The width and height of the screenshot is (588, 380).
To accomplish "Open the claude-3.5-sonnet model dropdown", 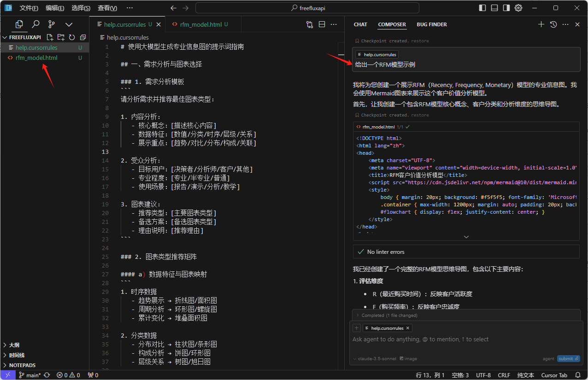I will [x=375, y=359].
